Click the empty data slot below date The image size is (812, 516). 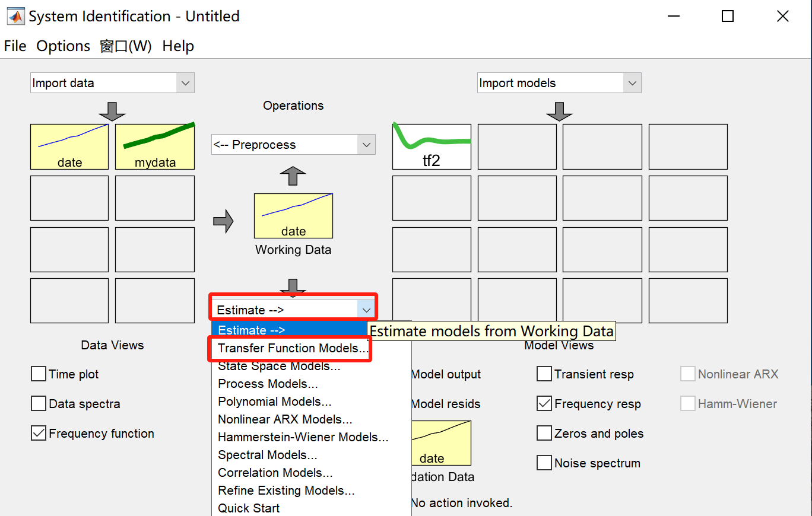click(69, 198)
